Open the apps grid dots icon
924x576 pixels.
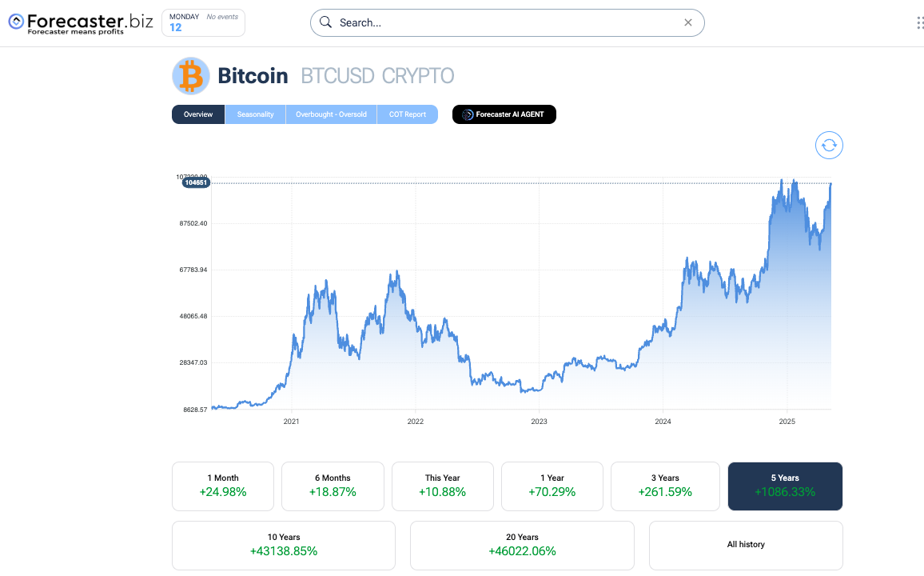click(x=919, y=22)
